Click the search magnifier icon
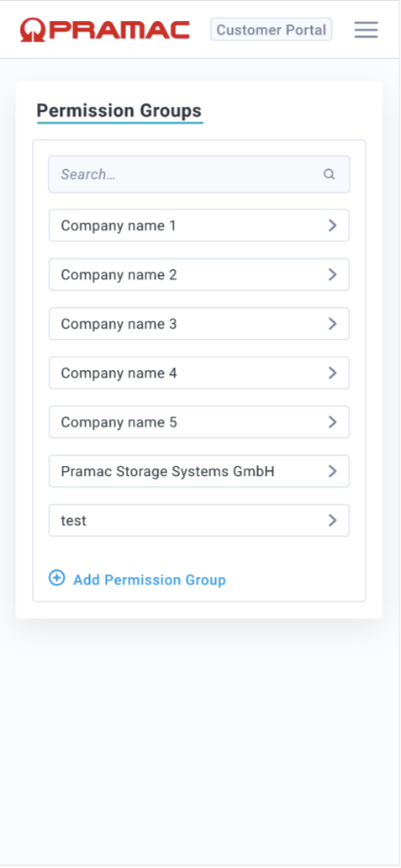 click(329, 174)
